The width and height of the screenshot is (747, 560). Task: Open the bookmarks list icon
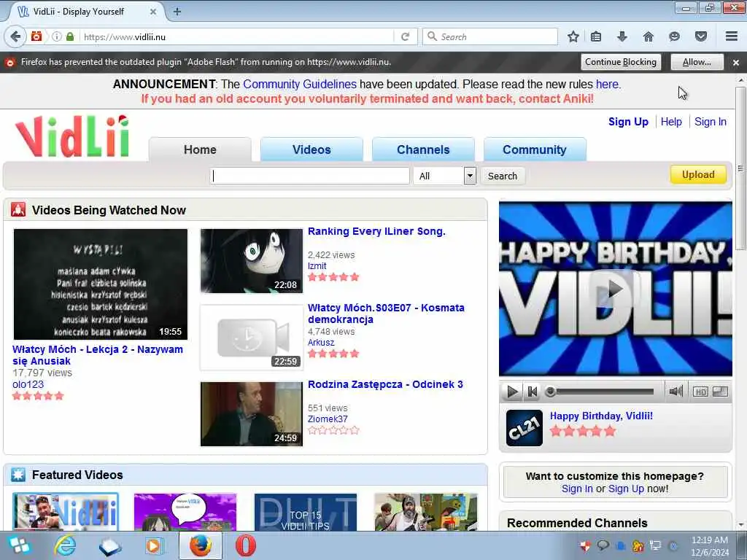pos(596,36)
